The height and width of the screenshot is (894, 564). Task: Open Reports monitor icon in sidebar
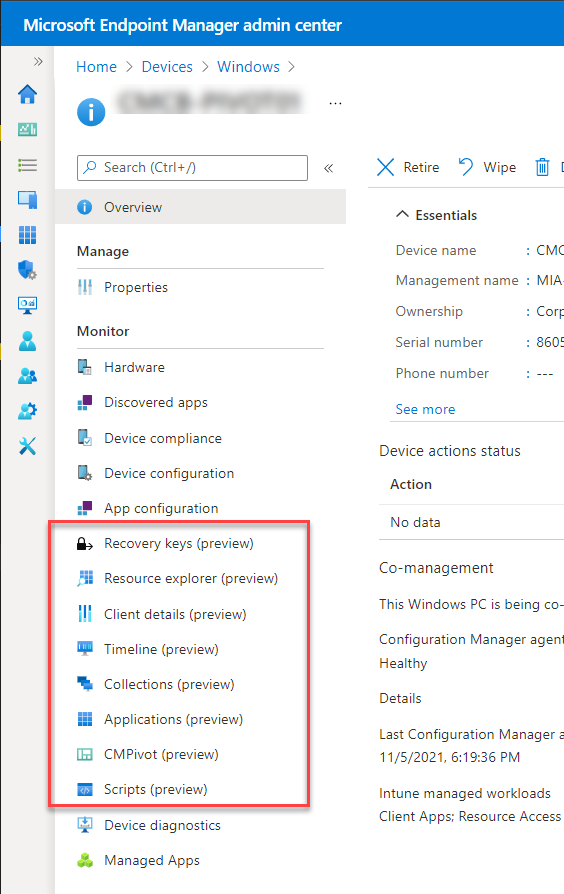(x=27, y=305)
